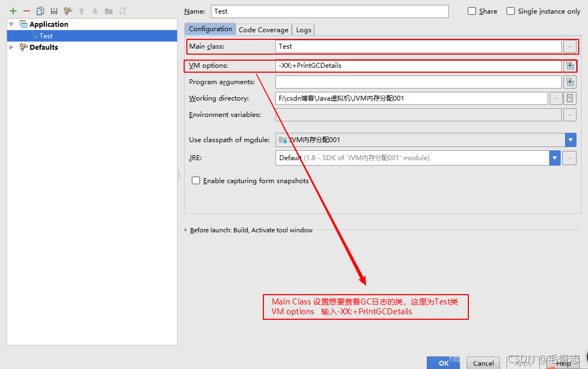This screenshot has height=369, width=588.
Task: Collapse the Application tree node
Action: tap(11, 25)
